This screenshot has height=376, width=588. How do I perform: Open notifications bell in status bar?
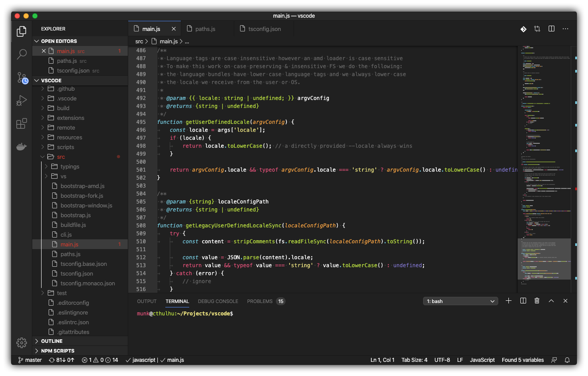(567, 360)
